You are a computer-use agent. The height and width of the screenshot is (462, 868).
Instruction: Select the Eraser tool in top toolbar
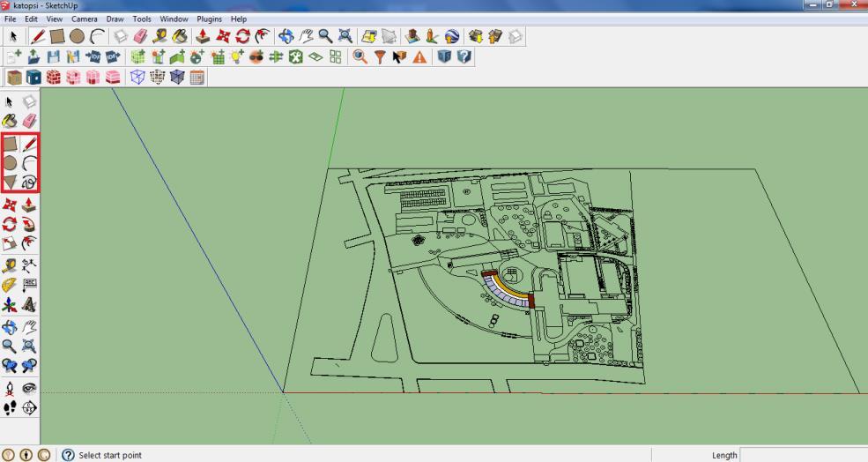(x=141, y=36)
